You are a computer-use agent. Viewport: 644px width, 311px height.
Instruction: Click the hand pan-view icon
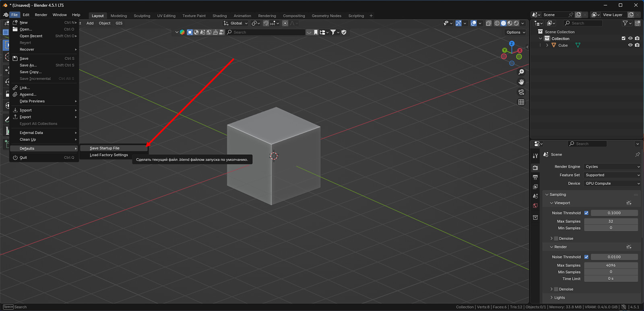(x=521, y=82)
